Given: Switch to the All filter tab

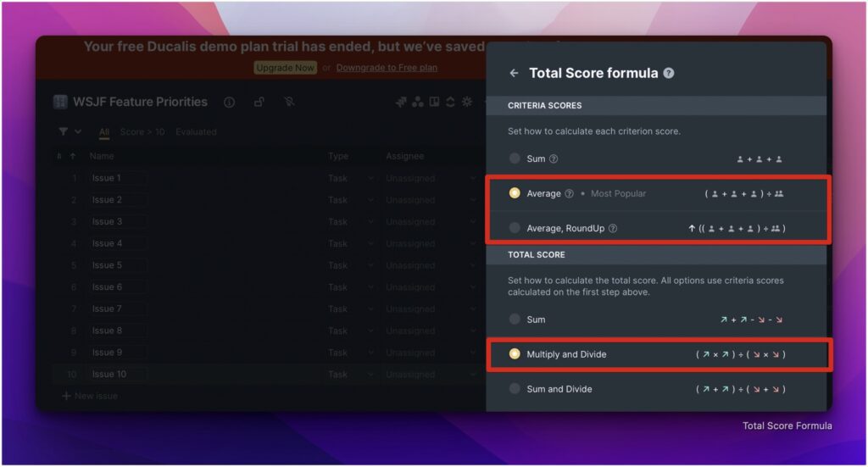Looking at the screenshot, I should [104, 131].
